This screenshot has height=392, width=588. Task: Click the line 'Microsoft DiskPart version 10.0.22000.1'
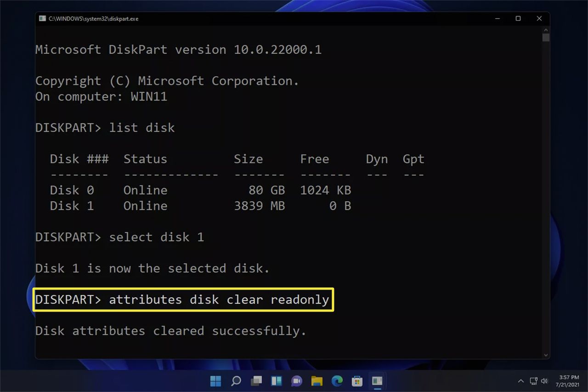[x=178, y=50]
